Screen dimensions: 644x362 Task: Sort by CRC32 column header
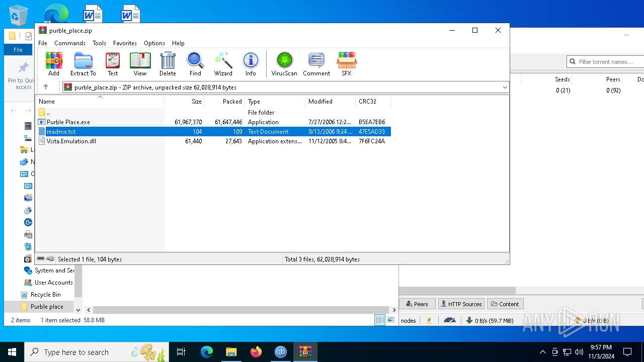(x=373, y=102)
